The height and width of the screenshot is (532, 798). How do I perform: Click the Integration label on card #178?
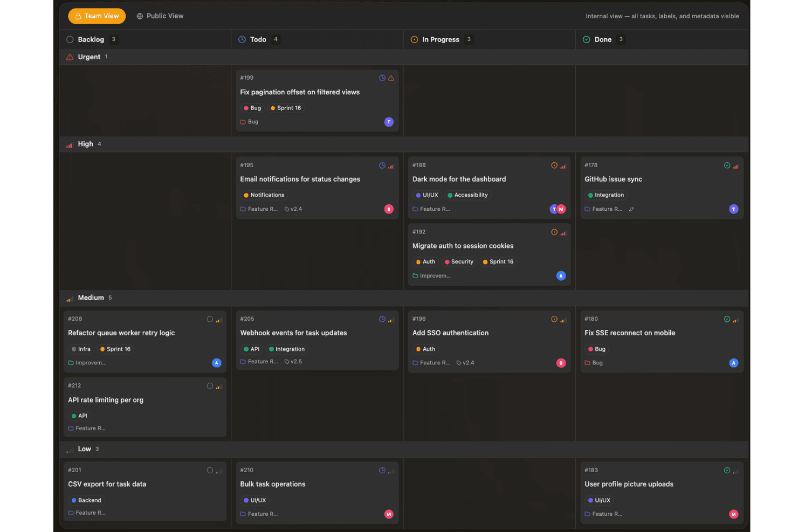pyautogui.click(x=606, y=195)
